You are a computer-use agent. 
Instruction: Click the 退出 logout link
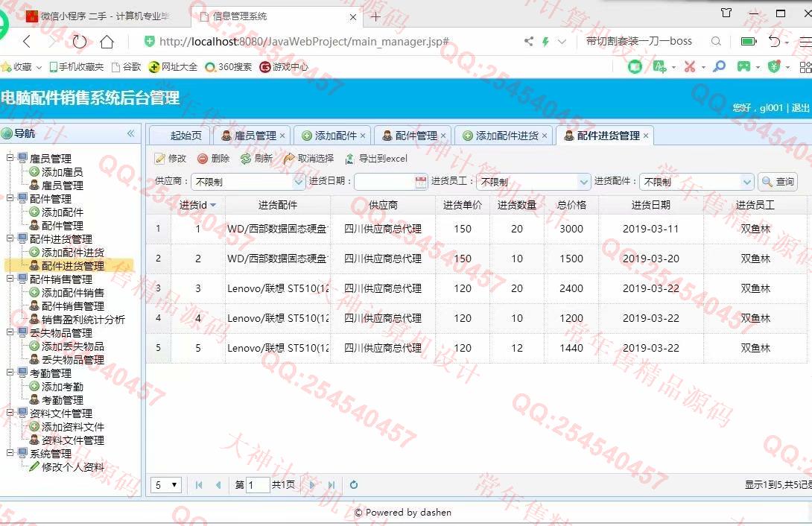[x=801, y=108]
